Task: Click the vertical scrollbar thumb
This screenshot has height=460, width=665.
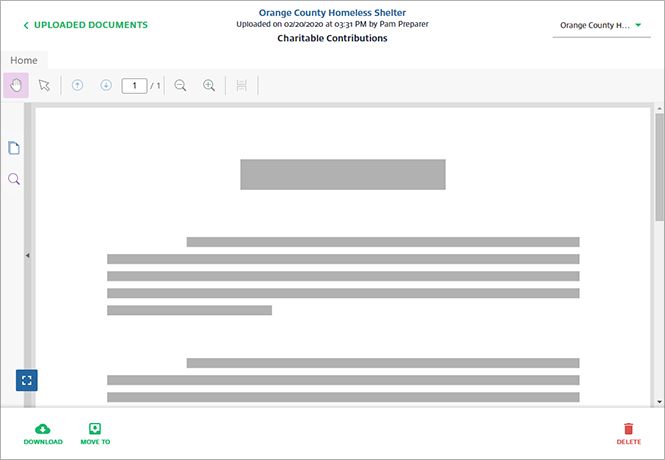Action: tap(659, 167)
